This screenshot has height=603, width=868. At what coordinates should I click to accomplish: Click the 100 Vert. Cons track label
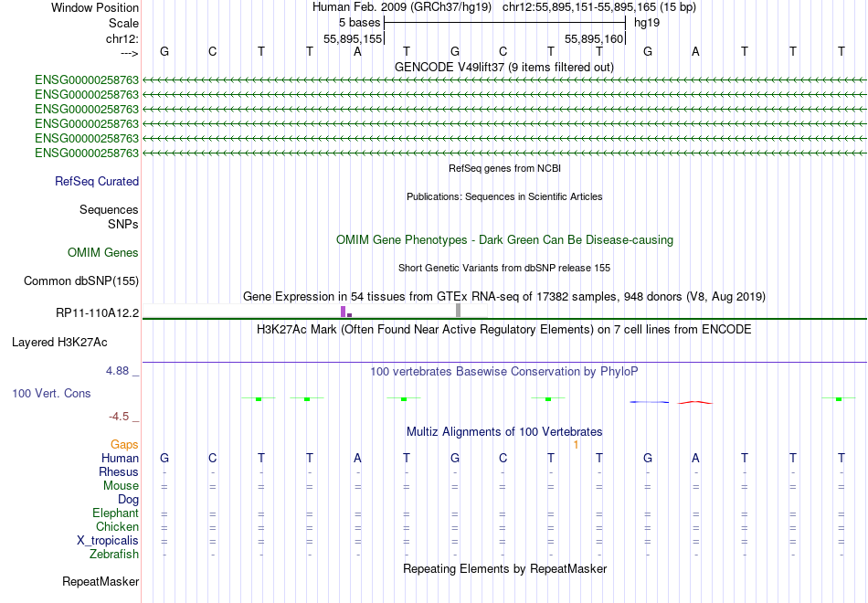pyautogui.click(x=51, y=393)
